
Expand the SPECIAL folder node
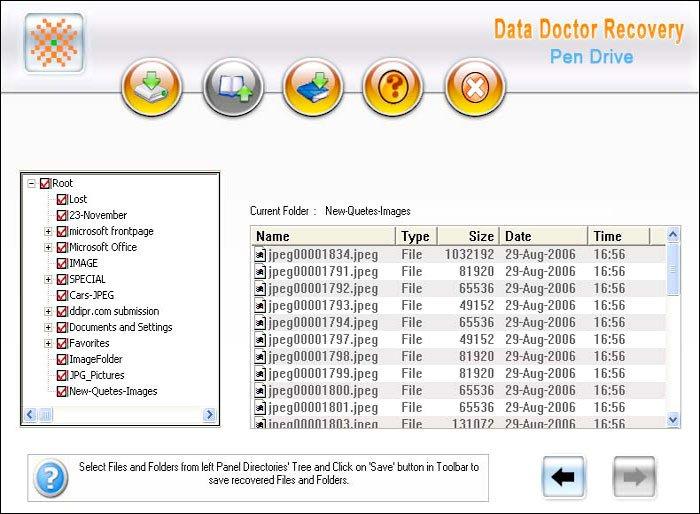click(x=48, y=280)
